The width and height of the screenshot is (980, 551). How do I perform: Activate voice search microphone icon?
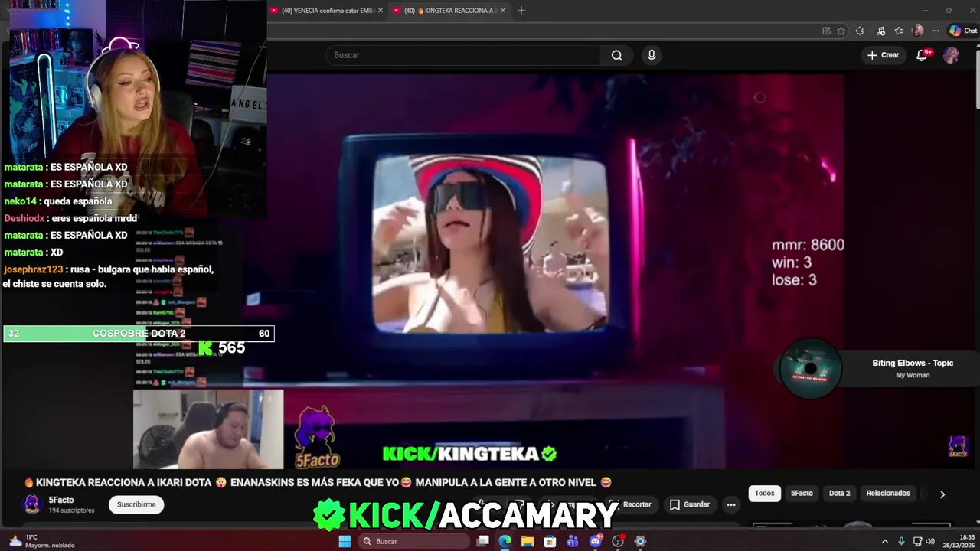[652, 55]
